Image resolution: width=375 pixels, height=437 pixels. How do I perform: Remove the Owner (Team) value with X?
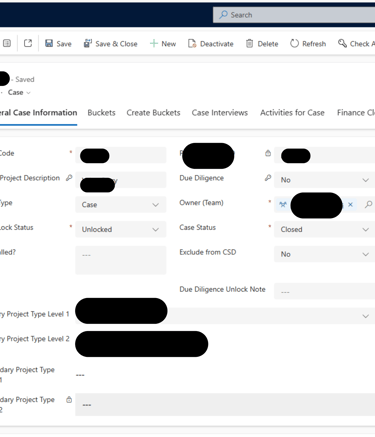[x=350, y=204]
